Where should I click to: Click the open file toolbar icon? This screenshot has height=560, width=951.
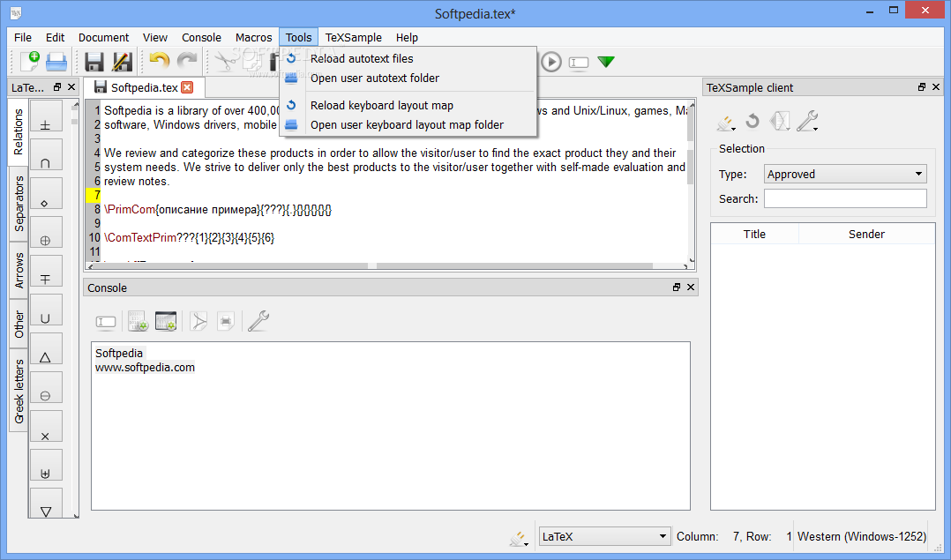click(56, 61)
